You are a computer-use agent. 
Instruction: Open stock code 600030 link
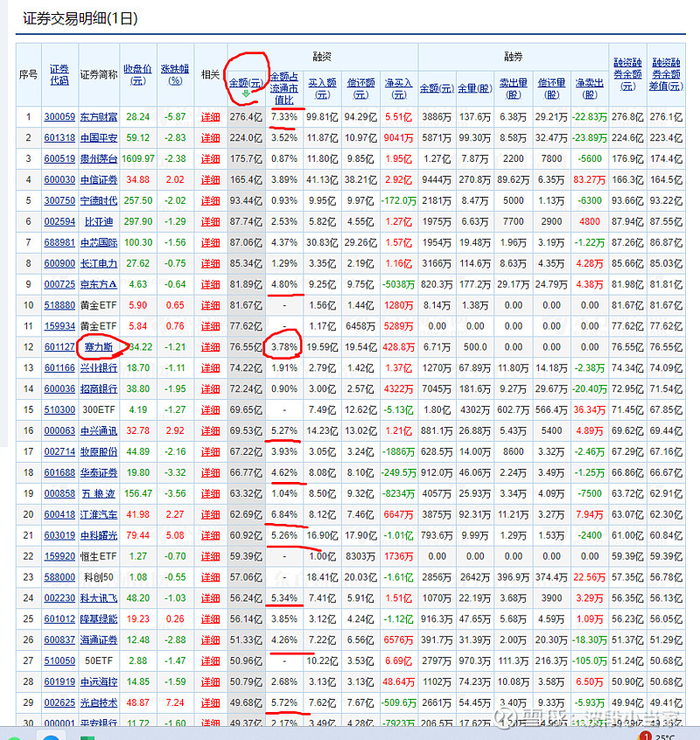59,179
